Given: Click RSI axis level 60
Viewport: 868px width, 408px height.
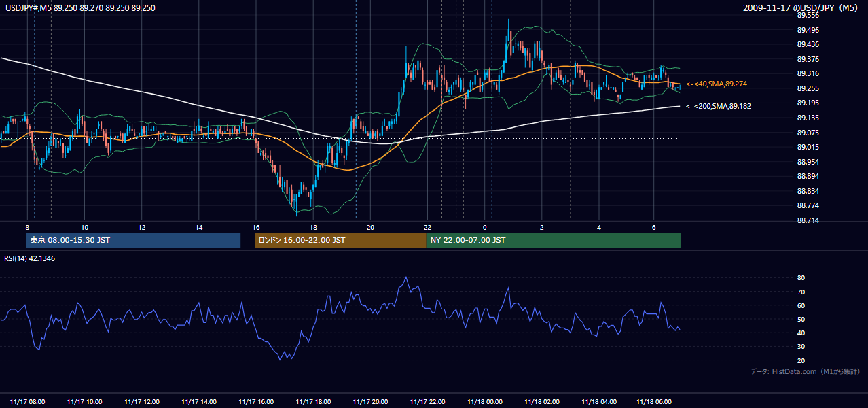Looking at the screenshot, I should pos(801,305).
